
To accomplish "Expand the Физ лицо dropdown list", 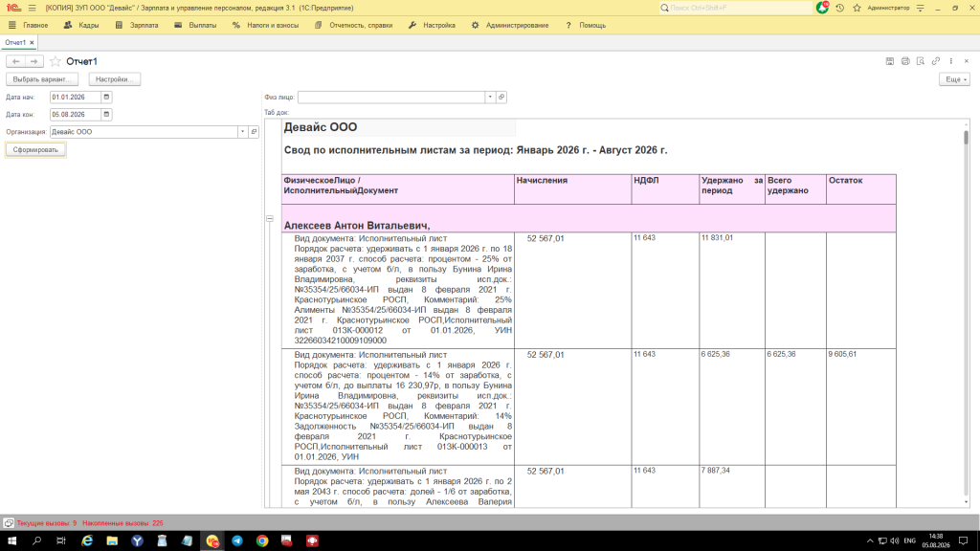I will [490, 97].
